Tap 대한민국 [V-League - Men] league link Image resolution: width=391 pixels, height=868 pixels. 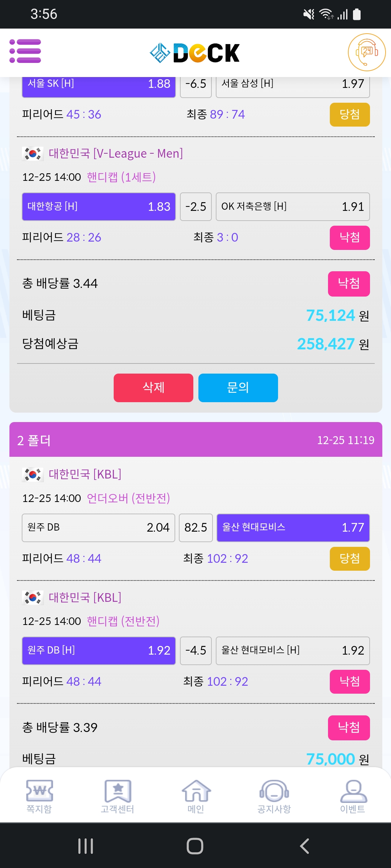click(x=115, y=153)
